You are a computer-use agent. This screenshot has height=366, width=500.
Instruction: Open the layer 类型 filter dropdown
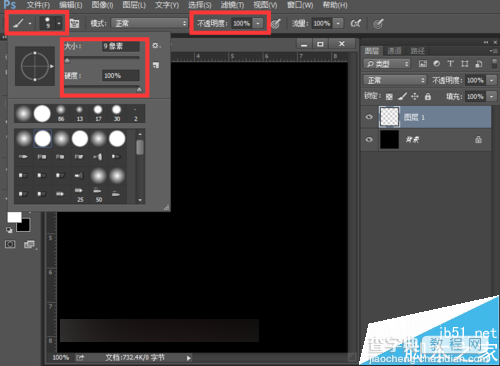click(387, 64)
